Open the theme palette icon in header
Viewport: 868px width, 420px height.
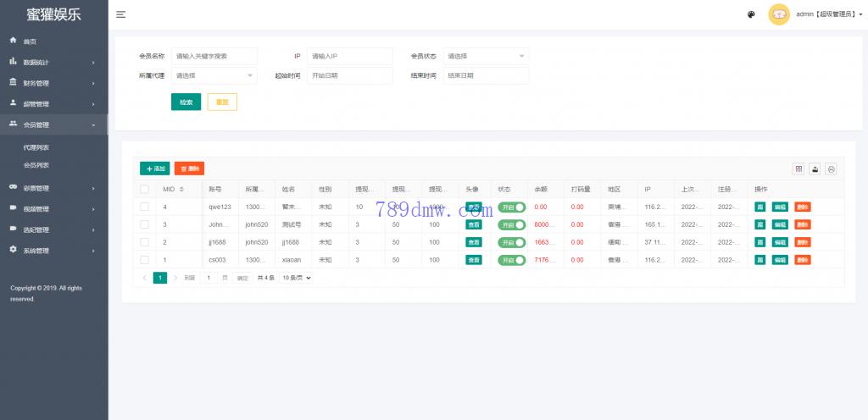coord(751,14)
